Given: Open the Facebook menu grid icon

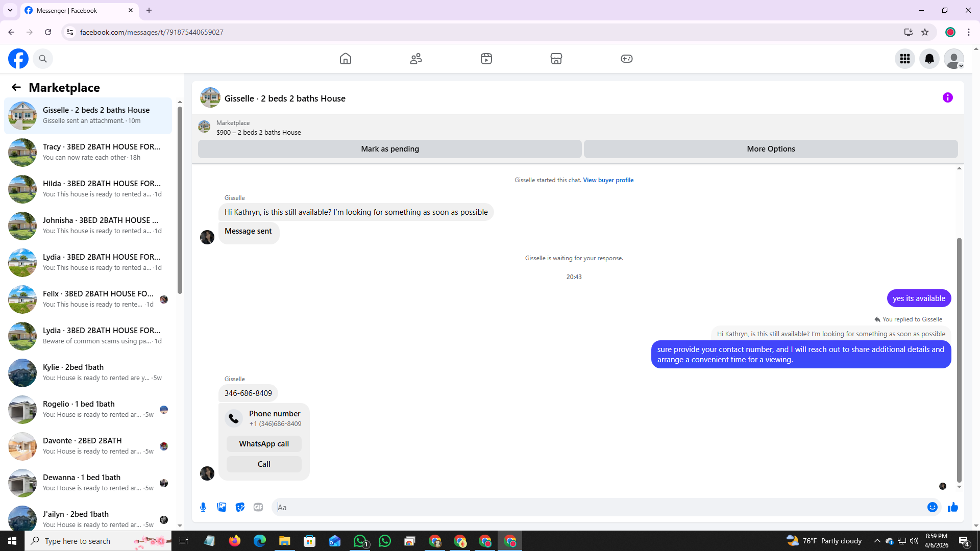Looking at the screenshot, I should click(x=905, y=59).
